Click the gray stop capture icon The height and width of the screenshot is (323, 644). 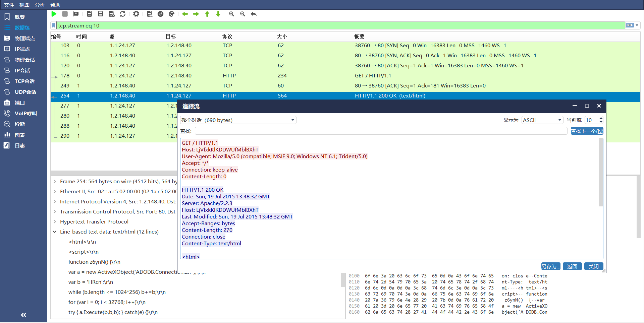pos(65,14)
